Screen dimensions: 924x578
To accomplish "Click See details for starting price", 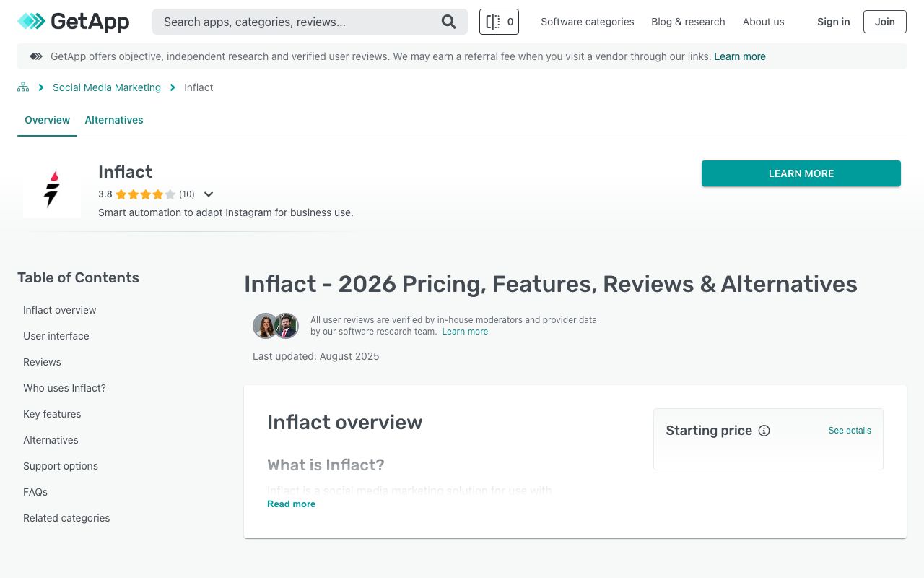I will (850, 431).
